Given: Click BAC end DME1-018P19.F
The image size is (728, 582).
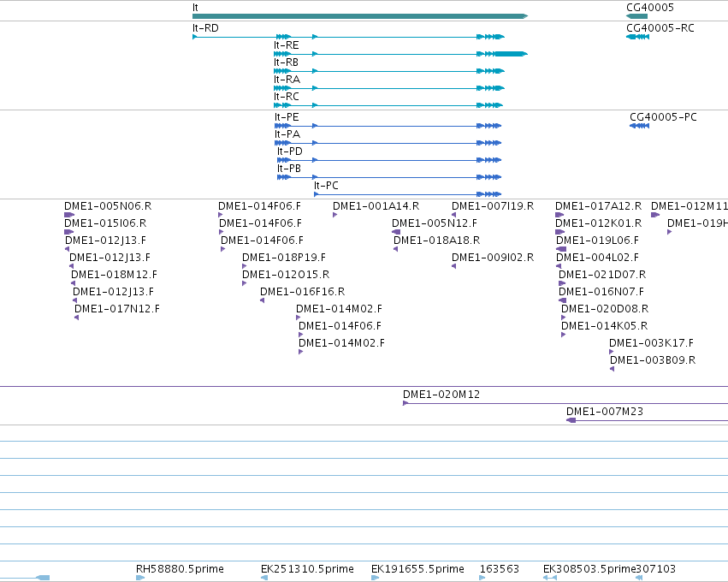Looking at the screenshot, I should 284,258.
